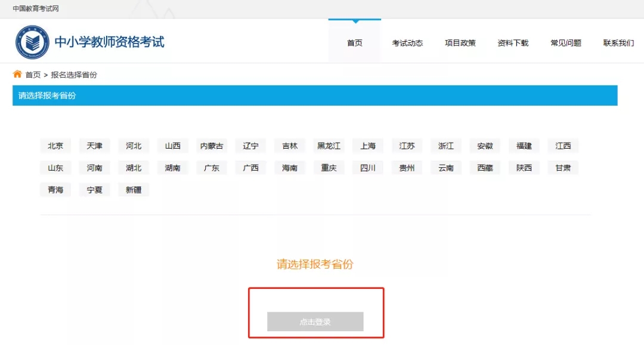The height and width of the screenshot is (345, 644).
Task: Click the home icon in the breadcrumb
Action: point(17,74)
